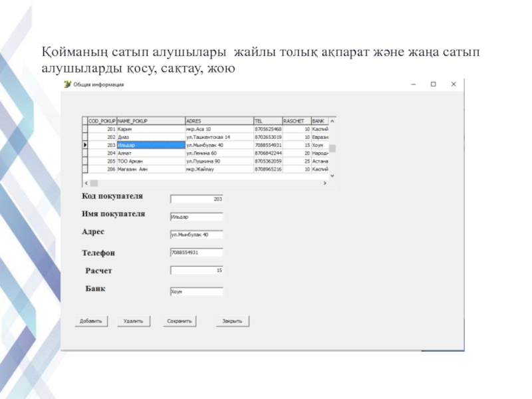Viewport: 532px width, 399px height.
Task: Select the row for Карин
Action: (x=150, y=129)
